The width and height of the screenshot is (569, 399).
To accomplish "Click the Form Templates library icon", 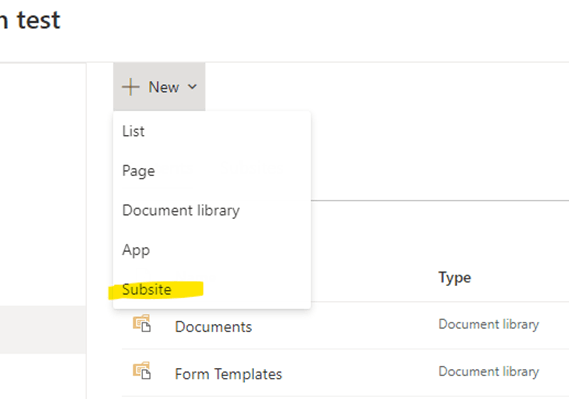I will click(x=142, y=371).
